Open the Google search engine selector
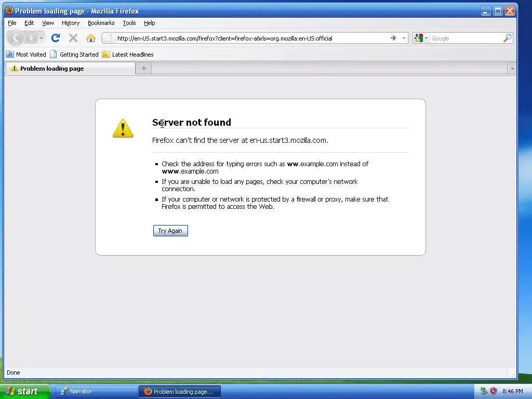 421,38
